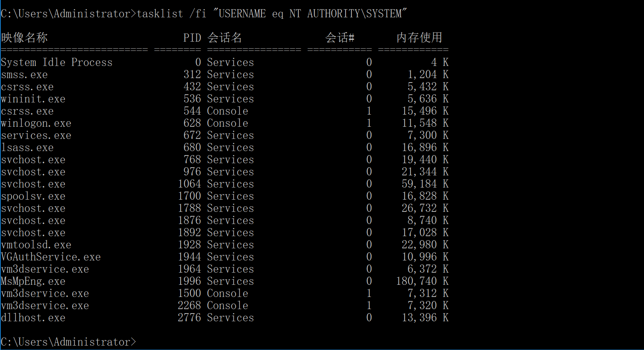Click the smss.exe process name
The image size is (644, 350).
[24, 74]
